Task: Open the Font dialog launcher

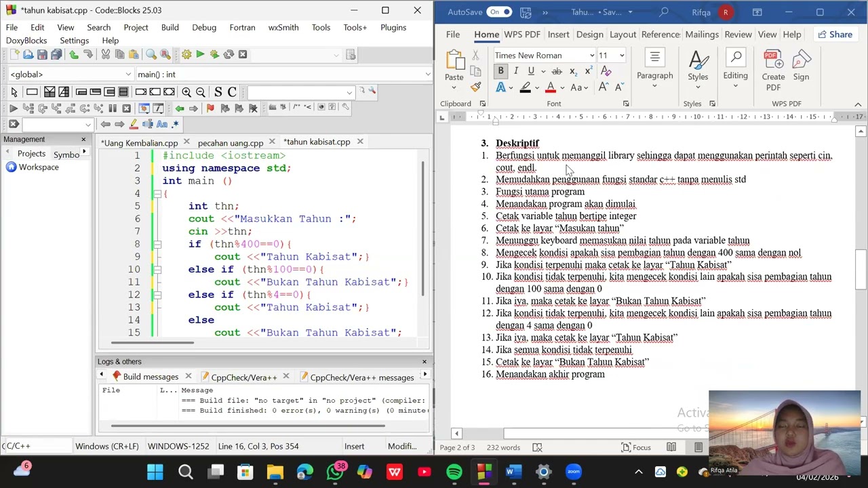Action: point(626,104)
